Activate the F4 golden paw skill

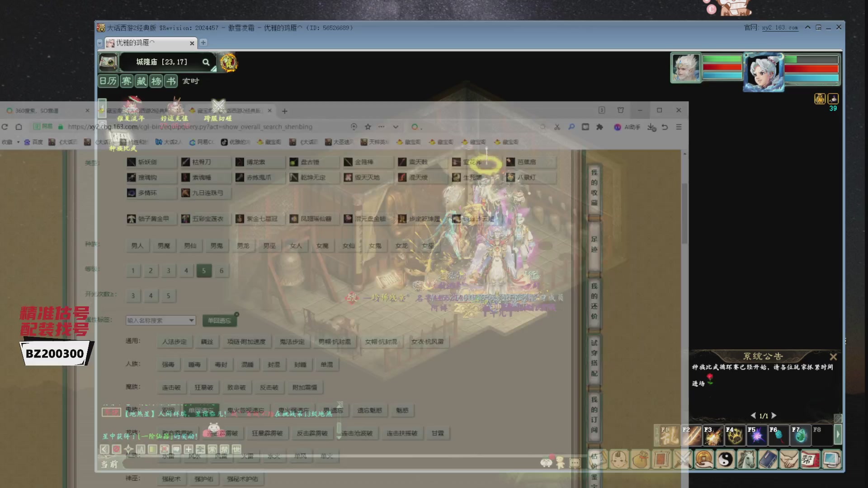(x=735, y=435)
